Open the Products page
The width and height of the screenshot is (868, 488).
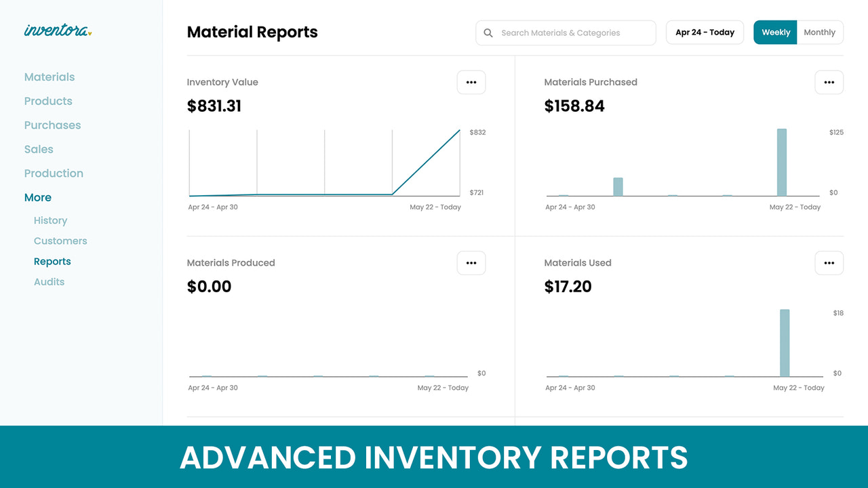pos(48,100)
